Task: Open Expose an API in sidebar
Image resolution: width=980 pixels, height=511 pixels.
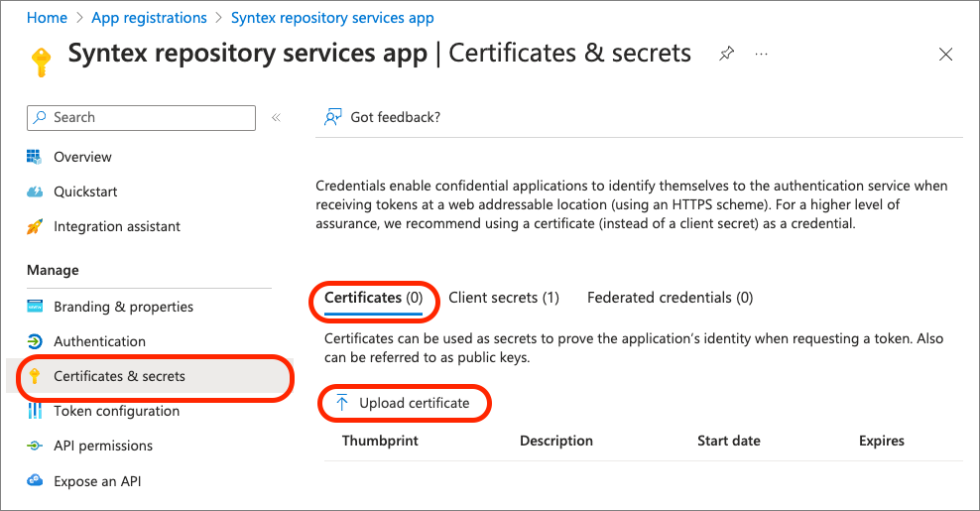Action: point(97,481)
